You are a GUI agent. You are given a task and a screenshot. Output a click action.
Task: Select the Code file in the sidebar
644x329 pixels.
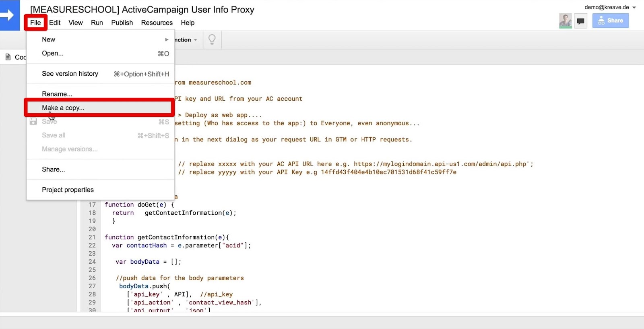pyautogui.click(x=15, y=57)
